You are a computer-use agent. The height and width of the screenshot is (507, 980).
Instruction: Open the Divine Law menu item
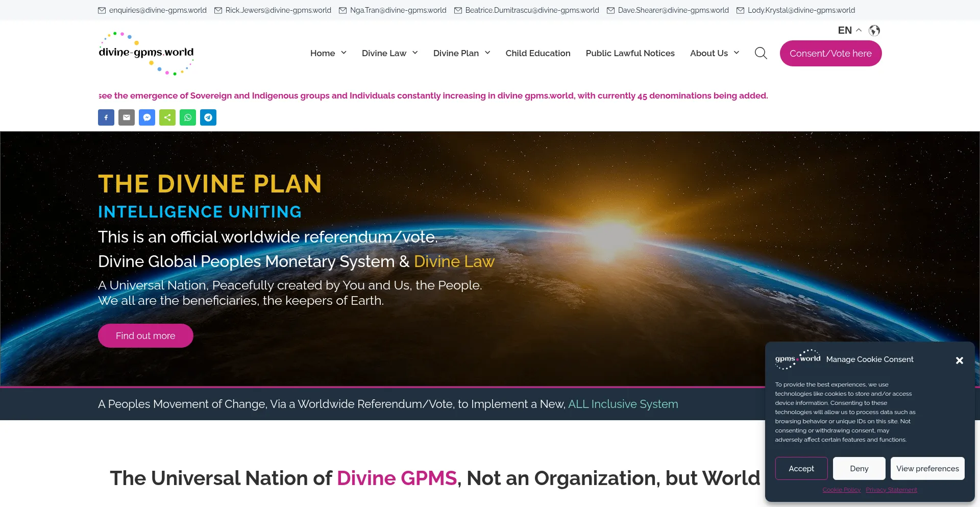pos(384,53)
